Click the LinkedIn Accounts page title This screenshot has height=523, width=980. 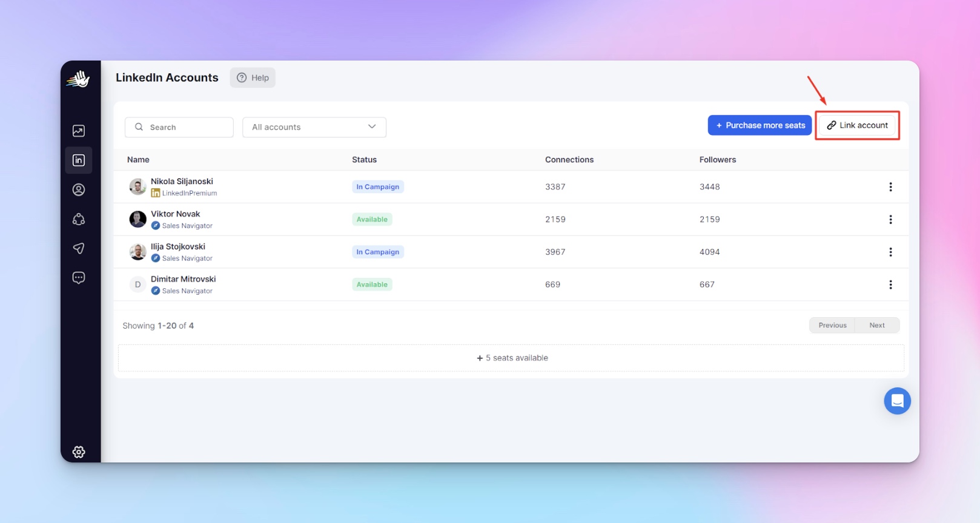click(167, 77)
